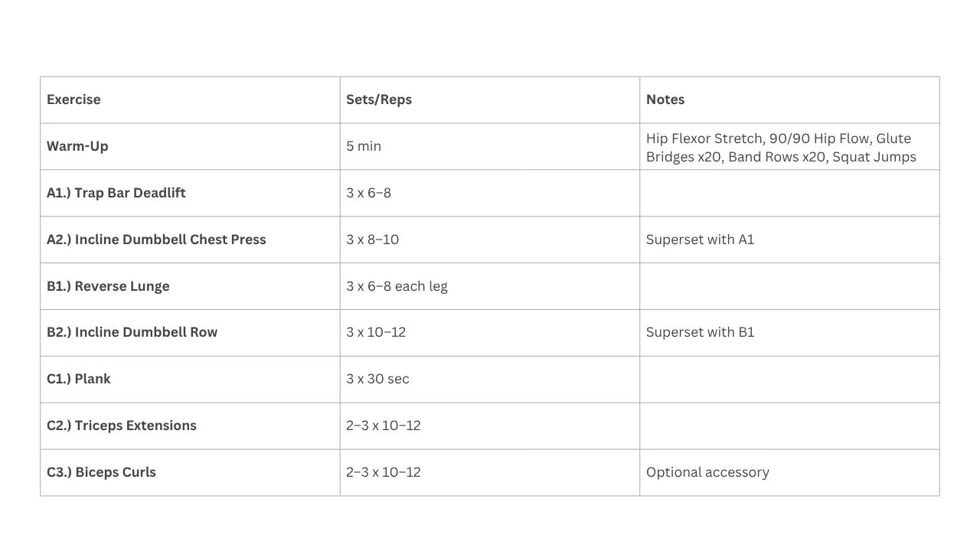Click the A1.) Trap Bar Deadlift cell
Viewport: 980px width, 551px height.
[116, 193]
